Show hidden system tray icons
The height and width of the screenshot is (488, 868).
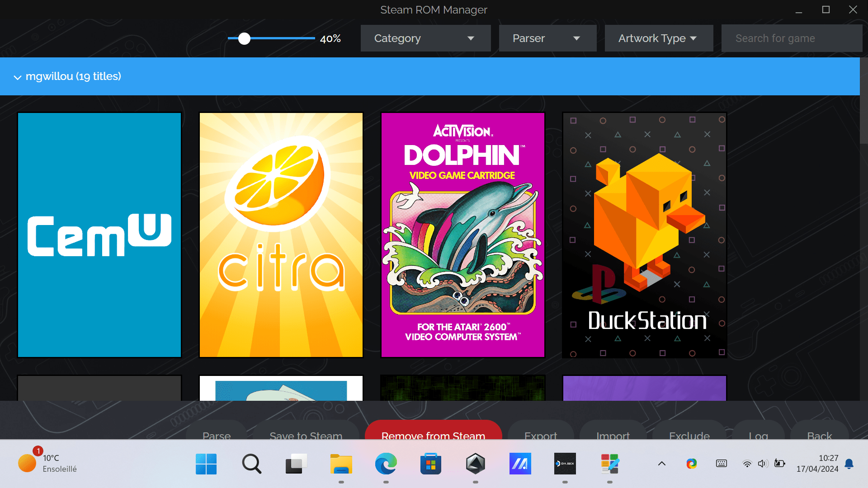(661, 464)
